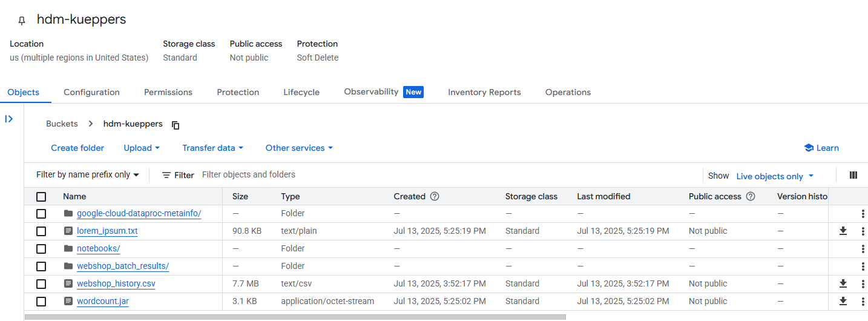The width and height of the screenshot is (868, 321).
Task: Go to Buckets in the breadcrumb
Action: point(62,124)
